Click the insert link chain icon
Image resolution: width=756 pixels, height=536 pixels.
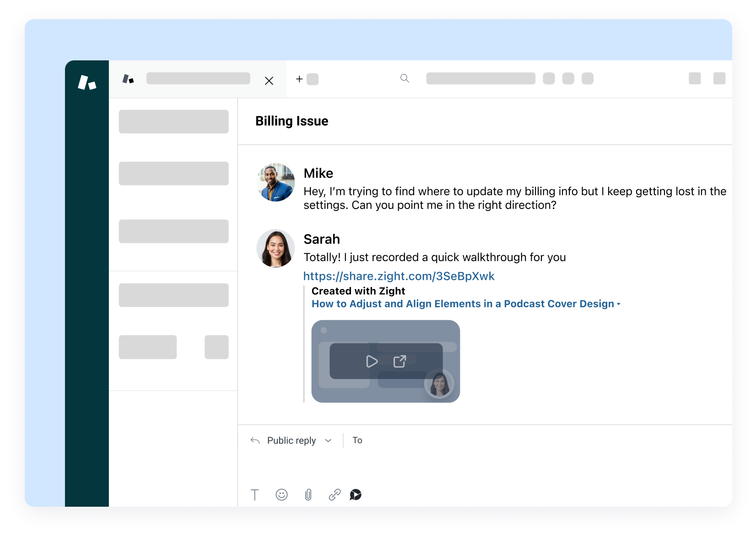click(x=335, y=495)
